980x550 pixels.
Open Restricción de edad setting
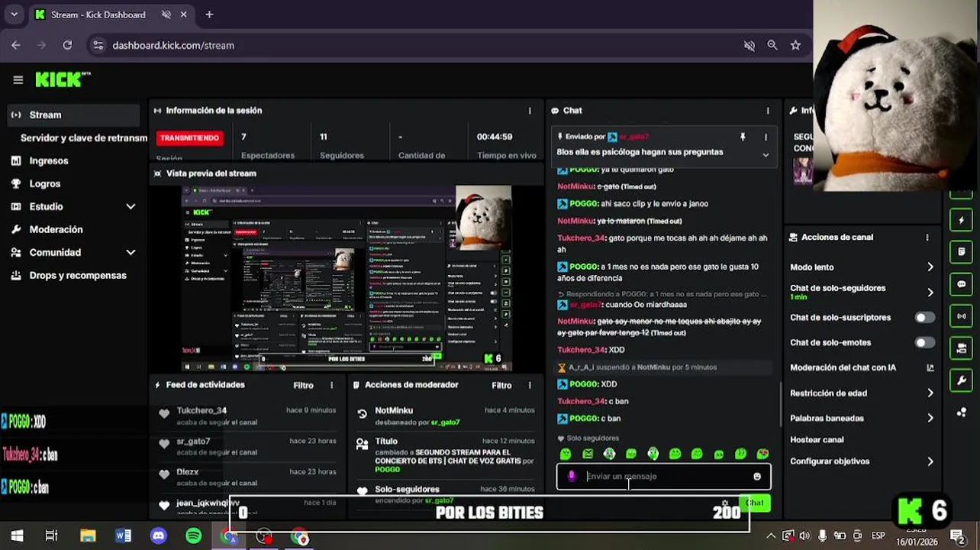tap(862, 393)
